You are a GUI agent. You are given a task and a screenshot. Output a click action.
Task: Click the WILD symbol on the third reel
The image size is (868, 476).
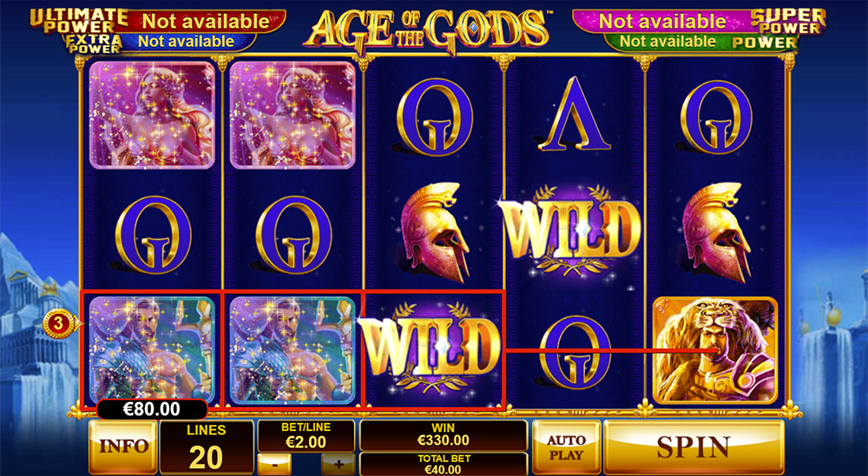(433, 347)
